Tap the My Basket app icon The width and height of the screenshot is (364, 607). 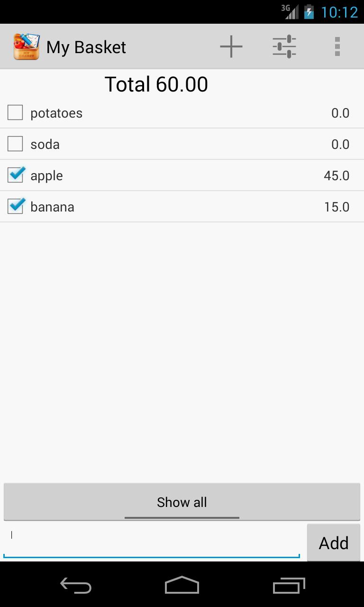pos(26,47)
